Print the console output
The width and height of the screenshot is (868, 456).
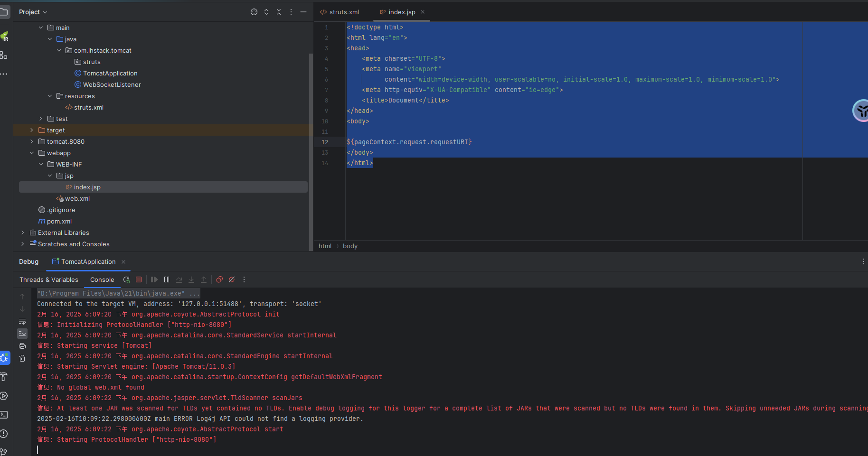tap(22, 346)
